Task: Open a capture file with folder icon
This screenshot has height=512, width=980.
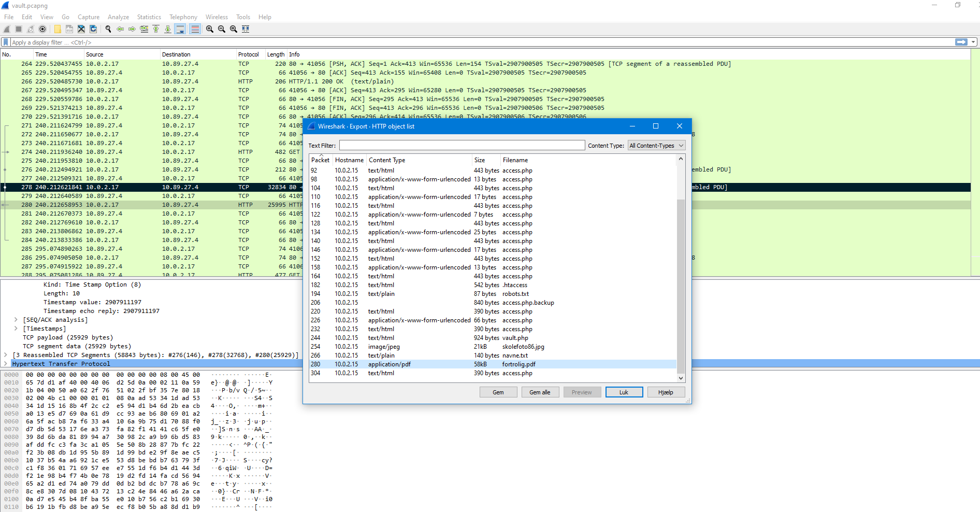Action: click(57, 29)
